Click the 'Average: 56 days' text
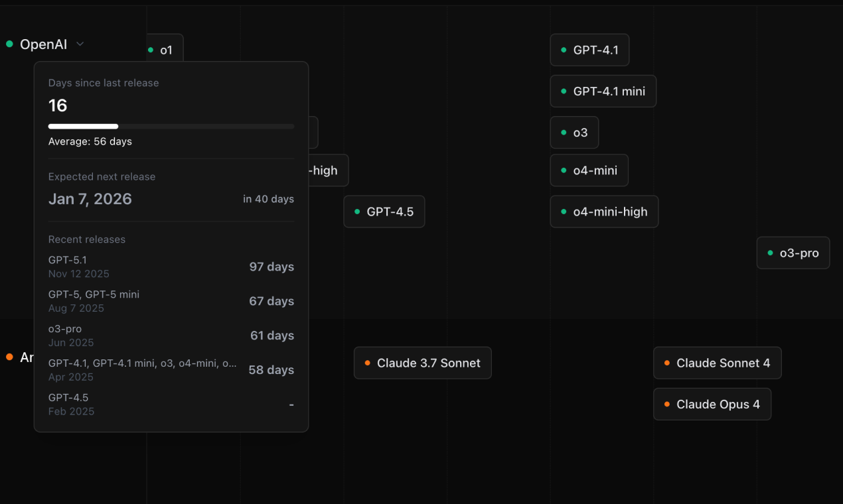The image size is (843, 504). (x=90, y=141)
